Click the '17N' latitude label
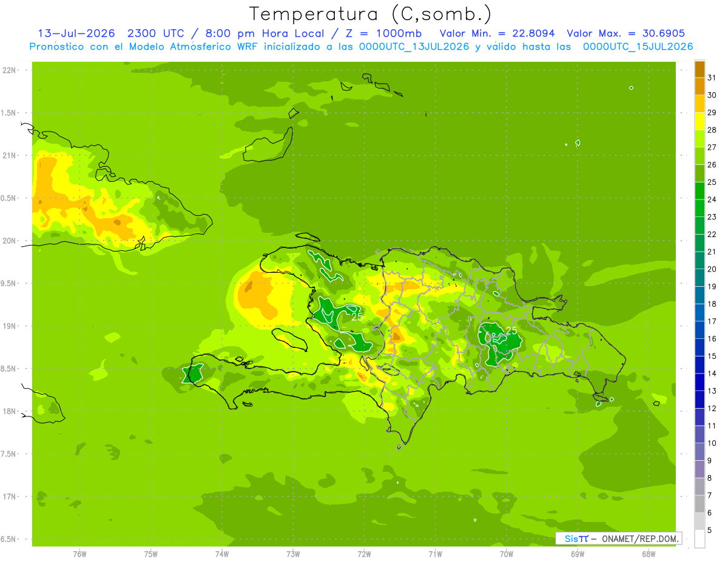This screenshot has height=562, width=728. [x=10, y=497]
